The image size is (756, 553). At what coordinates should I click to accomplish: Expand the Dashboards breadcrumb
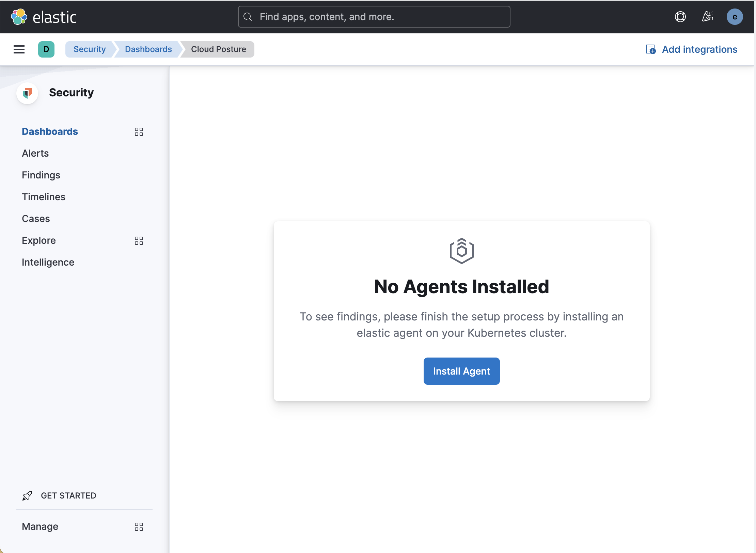tap(148, 49)
